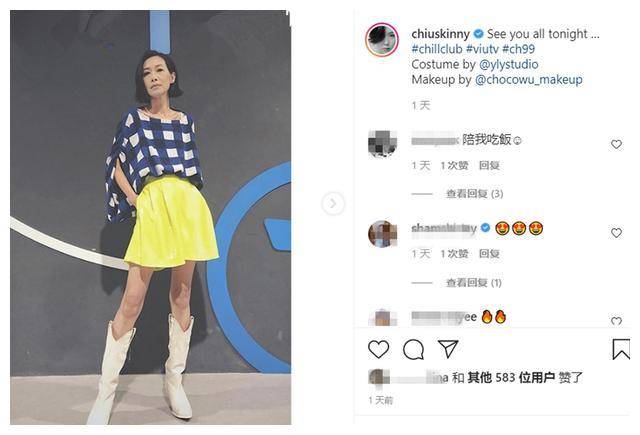The height and width of the screenshot is (435, 640).
Task: Open avatar of 陪我吃飯 commenter
Action: coord(382,144)
